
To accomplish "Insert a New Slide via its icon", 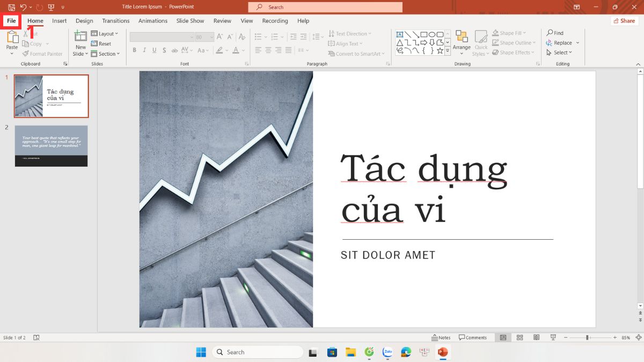I will (80, 36).
